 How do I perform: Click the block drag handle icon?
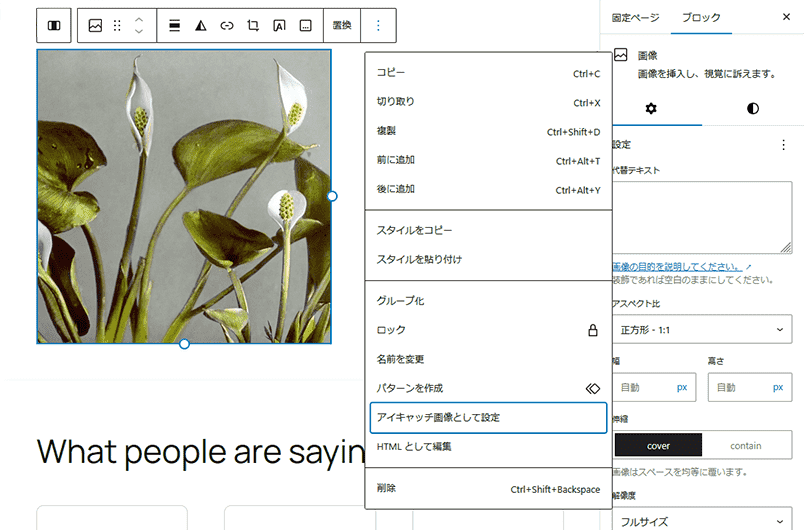pyautogui.click(x=117, y=26)
